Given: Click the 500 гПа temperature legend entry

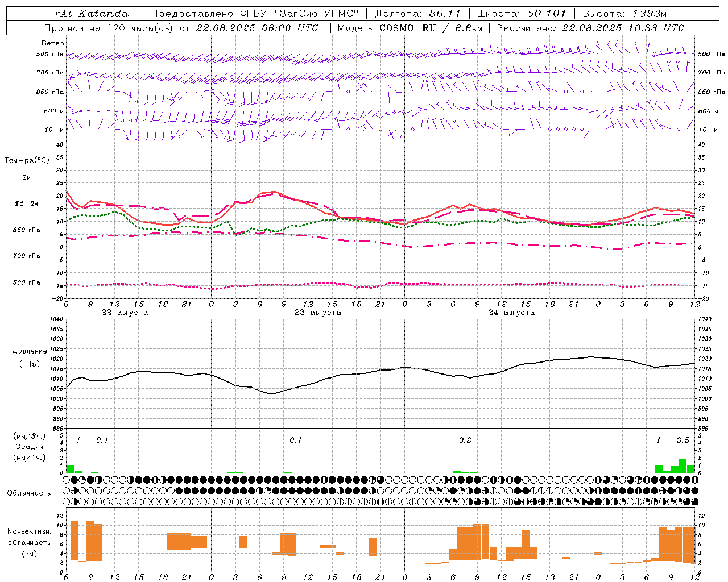Looking at the screenshot, I should click(x=27, y=282).
